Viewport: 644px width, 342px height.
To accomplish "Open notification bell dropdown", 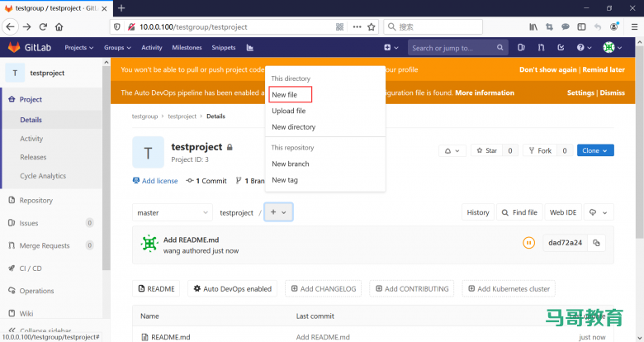I will coord(452,151).
